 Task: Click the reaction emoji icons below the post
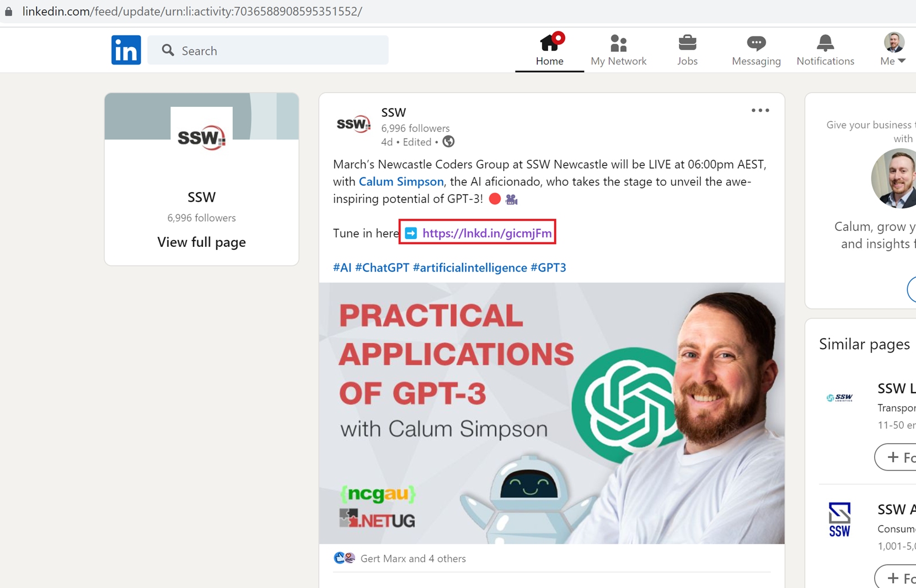click(x=344, y=558)
